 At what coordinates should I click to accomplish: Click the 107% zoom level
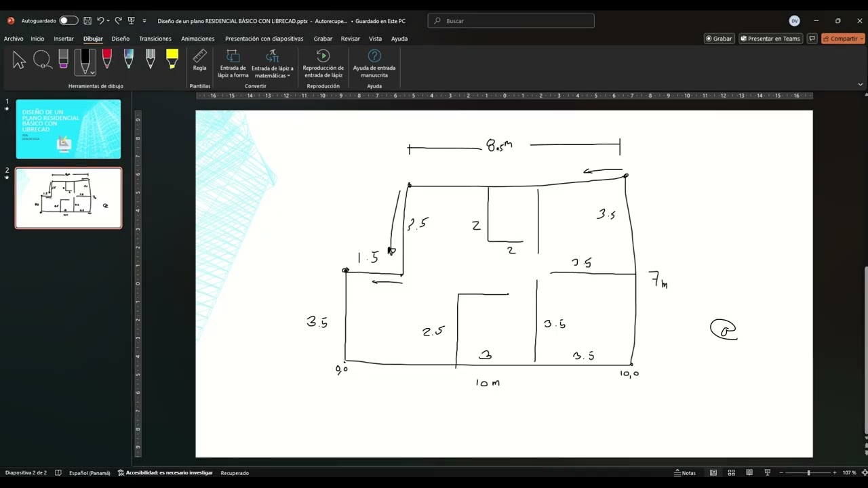pyautogui.click(x=848, y=472)
